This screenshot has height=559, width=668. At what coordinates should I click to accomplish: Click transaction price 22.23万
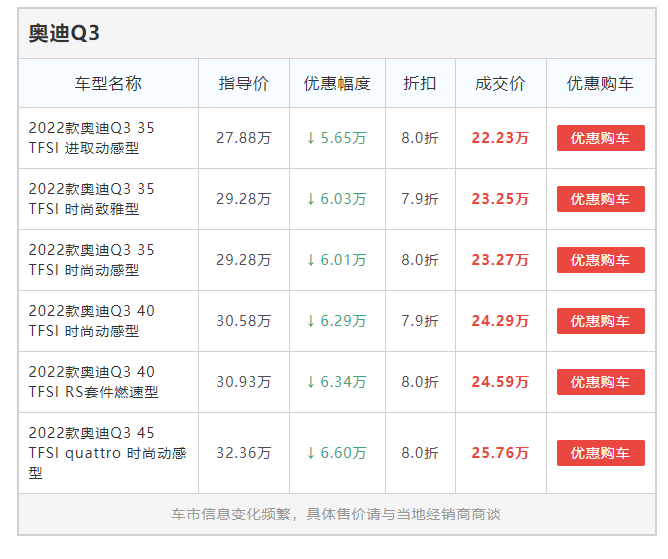[500, 138]
